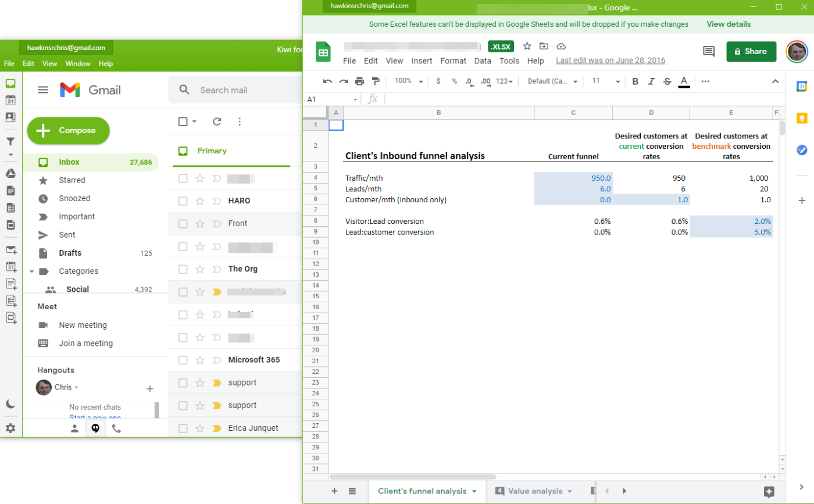This screenshot has width=814, height=504.
Task: Apply strikethrough in Sheets toolbar
Action: pyautogui.click(x=667, y=81)
